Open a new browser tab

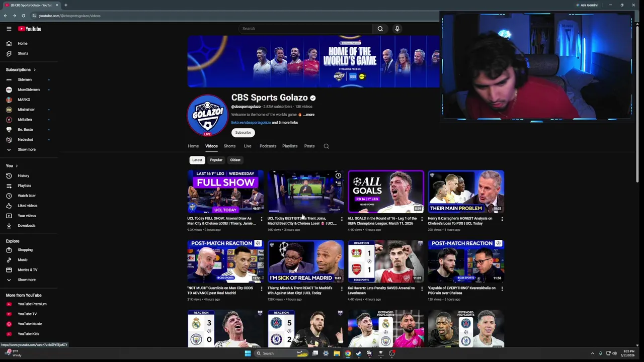tap(65, 5)
